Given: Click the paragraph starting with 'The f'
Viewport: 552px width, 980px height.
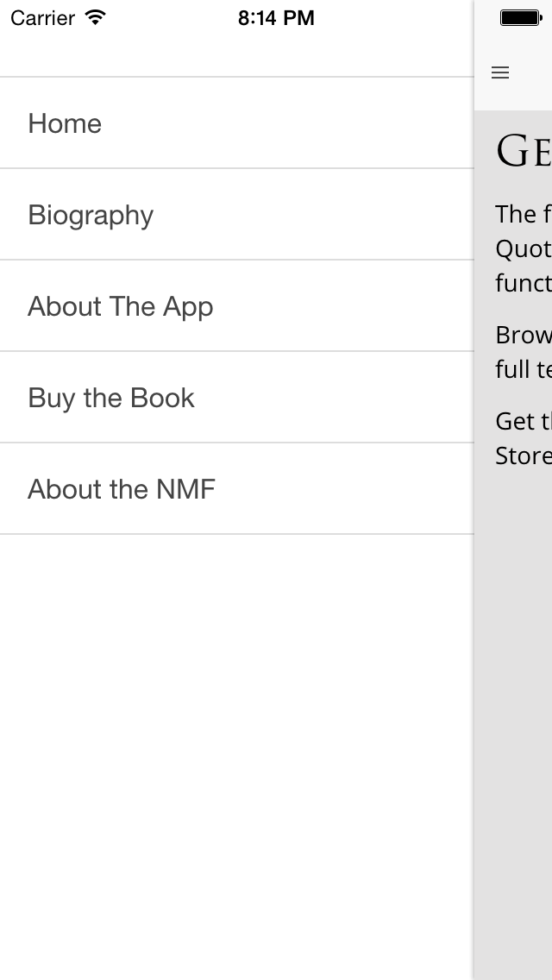Looking at the screenshot, I should point(524,248).
